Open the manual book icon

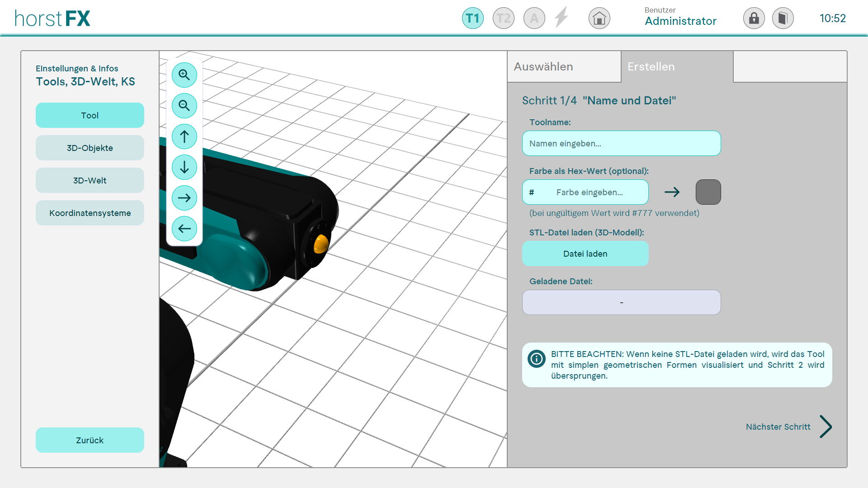click(x=783, y=19)
